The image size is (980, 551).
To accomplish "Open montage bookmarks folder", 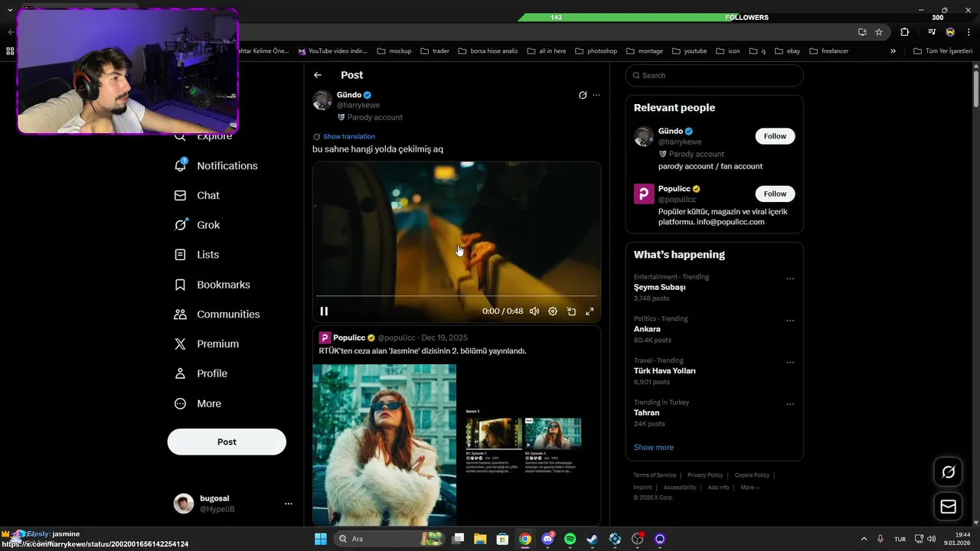I will (645, 51).
